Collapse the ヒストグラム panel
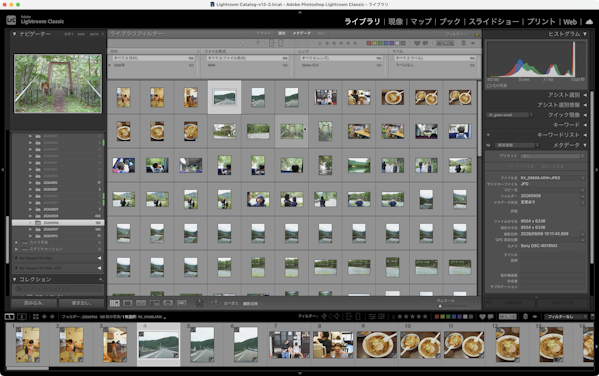599x376 pixels. click(x=585, y=34)
